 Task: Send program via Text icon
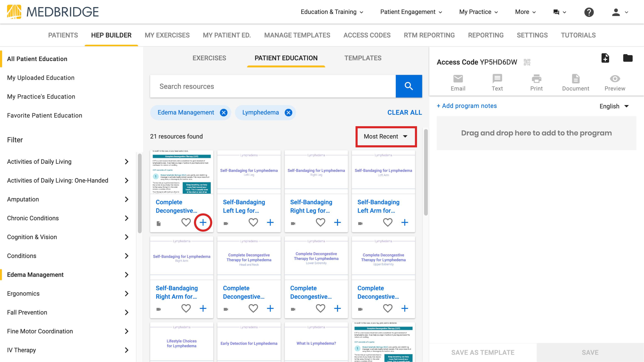click(497, 83)
